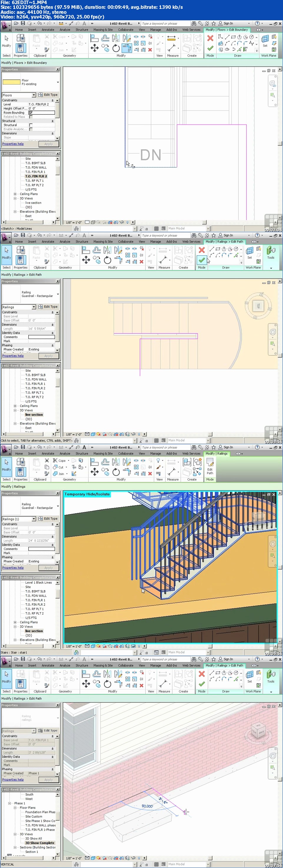
Task: Click Comments field in 00:03:56 railing properties
Action: [x=41, y=337]
